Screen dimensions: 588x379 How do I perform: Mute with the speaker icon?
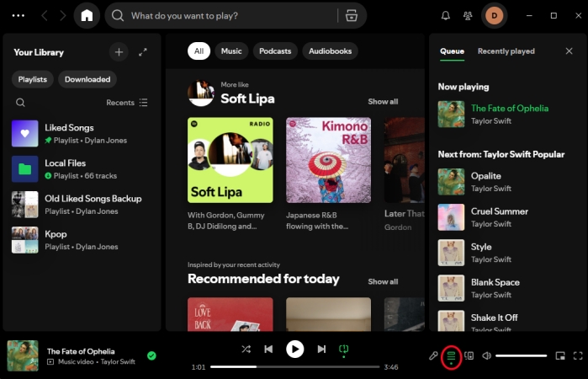pyautogui.click(x=486, y=355)
